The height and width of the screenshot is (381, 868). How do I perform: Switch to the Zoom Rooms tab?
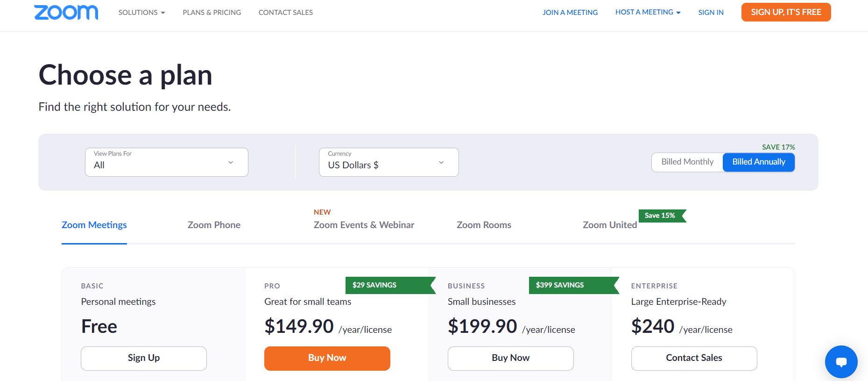484,225
